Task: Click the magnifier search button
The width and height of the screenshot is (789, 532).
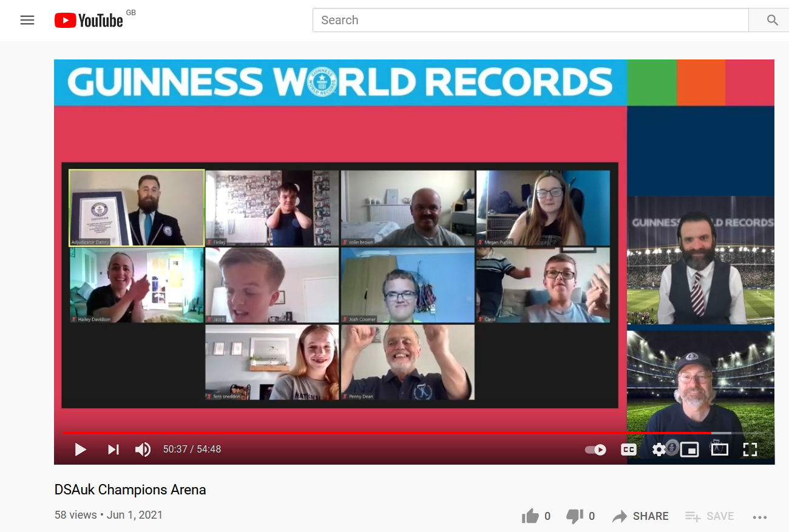Action: coord(772,20)
